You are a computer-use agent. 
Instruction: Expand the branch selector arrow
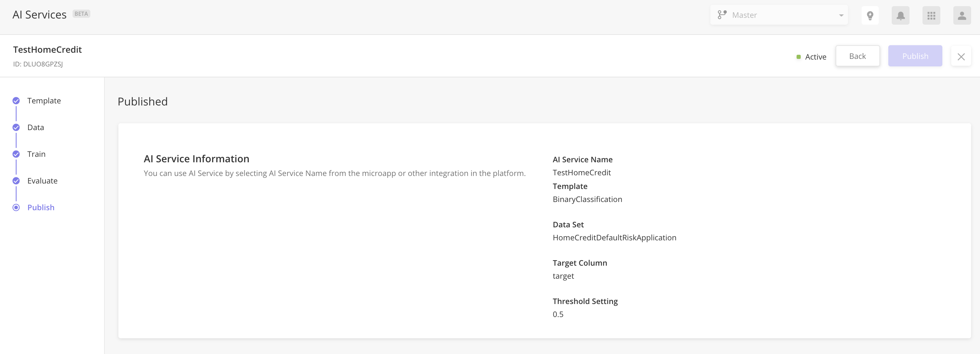[841, 15]
